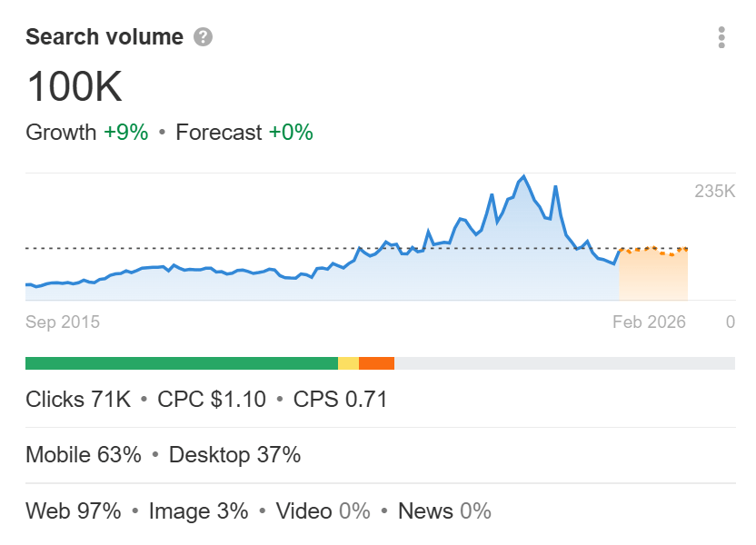Click the gray segment of clicks bar
The height and width of the screenshot is (545, 756).
563,363
